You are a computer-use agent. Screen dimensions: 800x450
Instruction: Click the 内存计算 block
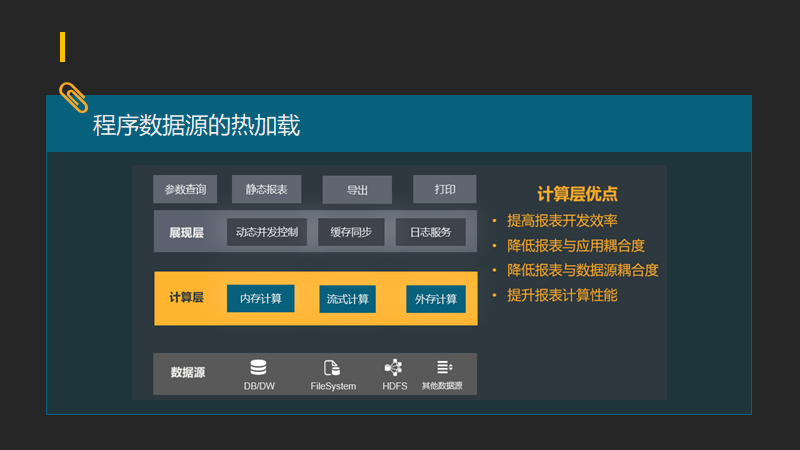tap(261, 298)
